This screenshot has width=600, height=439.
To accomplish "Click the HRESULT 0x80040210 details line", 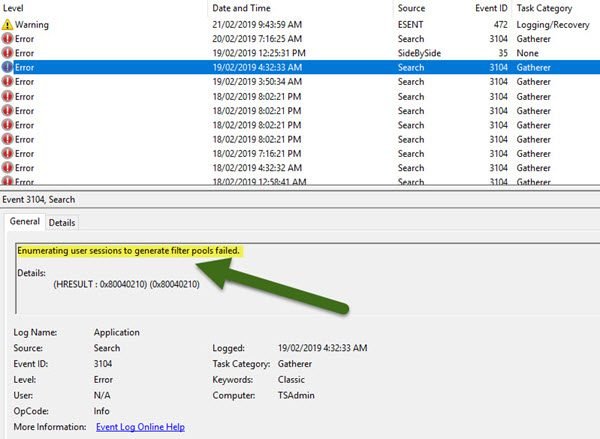I will pos(127,284).
